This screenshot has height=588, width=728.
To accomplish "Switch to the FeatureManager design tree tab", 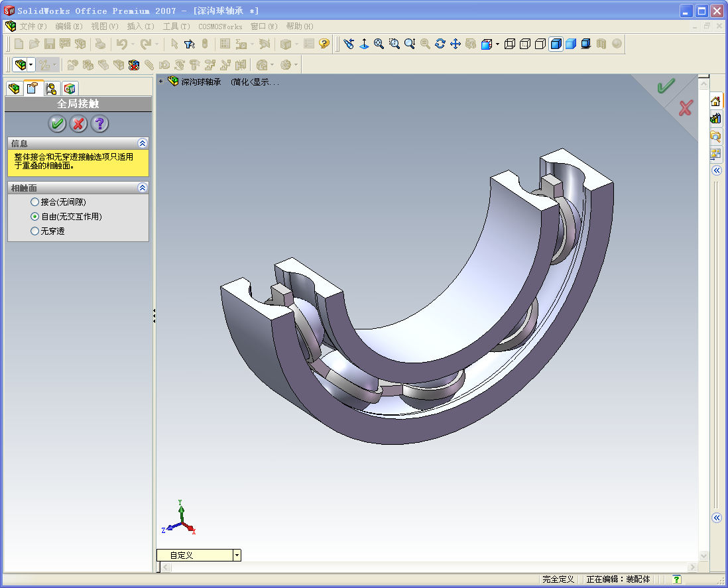I will (x=15, y=88).
